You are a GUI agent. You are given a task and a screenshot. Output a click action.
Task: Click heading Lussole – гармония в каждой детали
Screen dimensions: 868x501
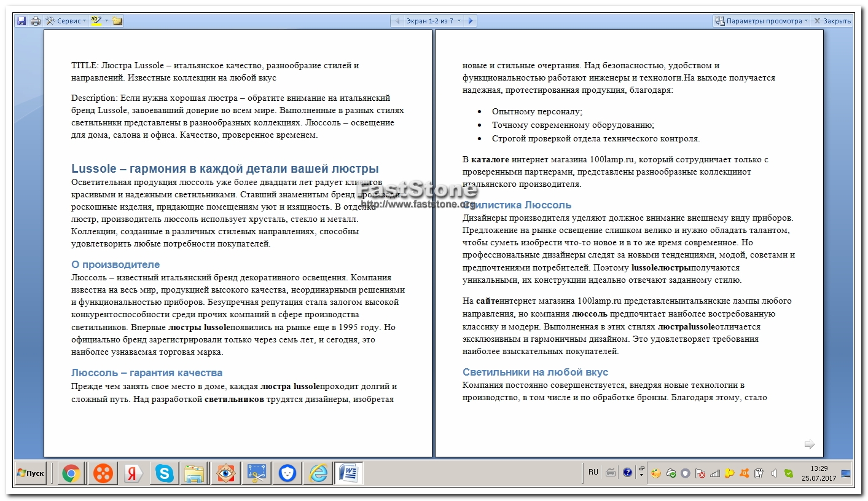(x=225, y=169)
